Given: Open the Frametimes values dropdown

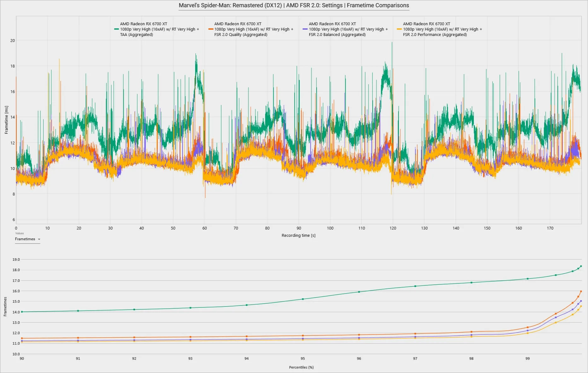Looking at the screenshot, I should point(28,239).
